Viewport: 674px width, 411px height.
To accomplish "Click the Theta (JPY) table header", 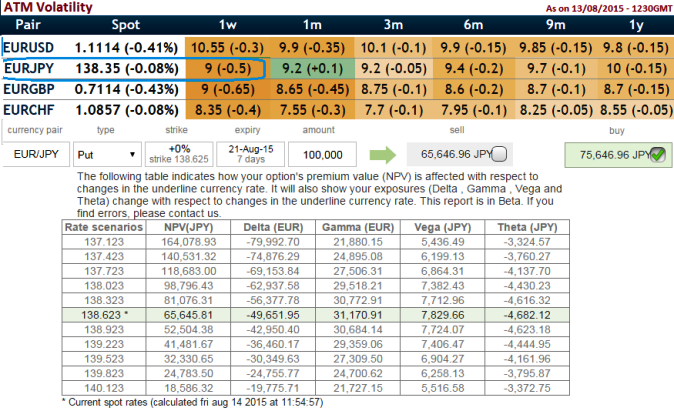I will click(527, 227).
